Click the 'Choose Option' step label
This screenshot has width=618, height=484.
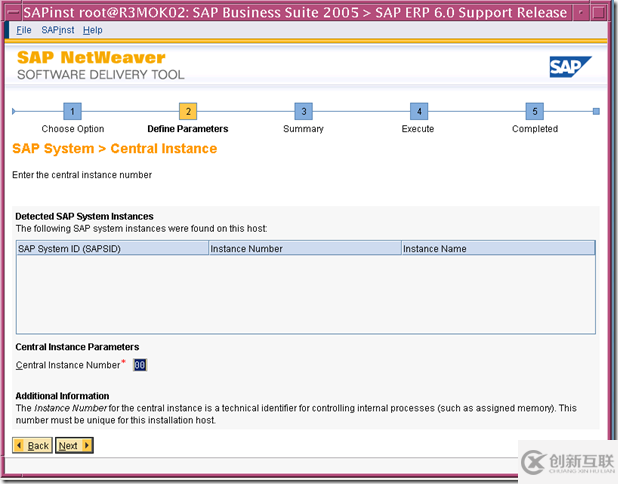(x=73, y=129)
